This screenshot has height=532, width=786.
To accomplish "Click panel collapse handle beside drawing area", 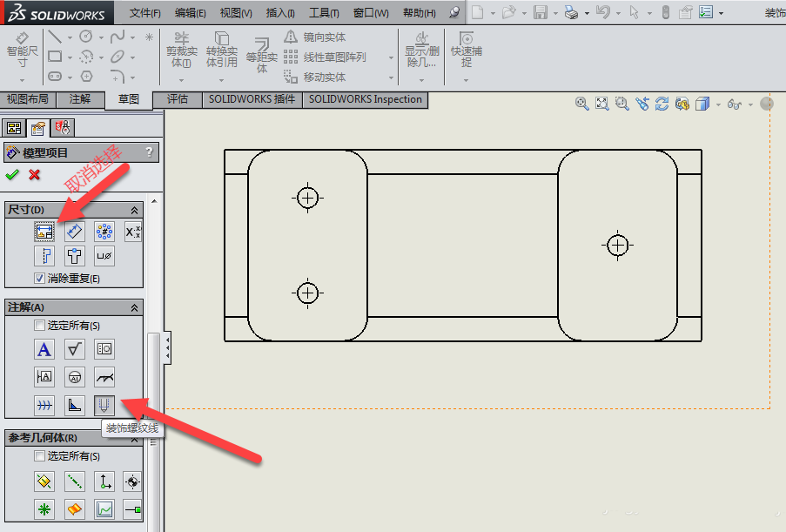I will click(x=167, y=347).
